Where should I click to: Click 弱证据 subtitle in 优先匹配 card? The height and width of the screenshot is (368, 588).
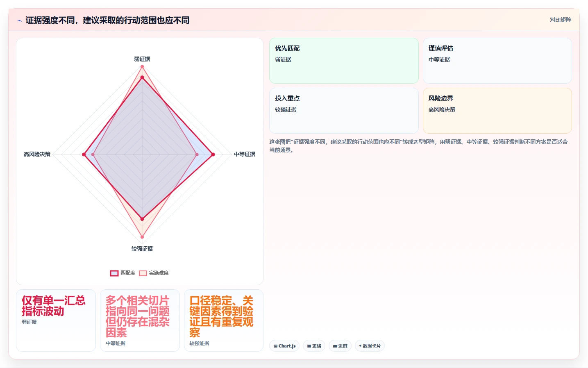(x=283, y=59)
